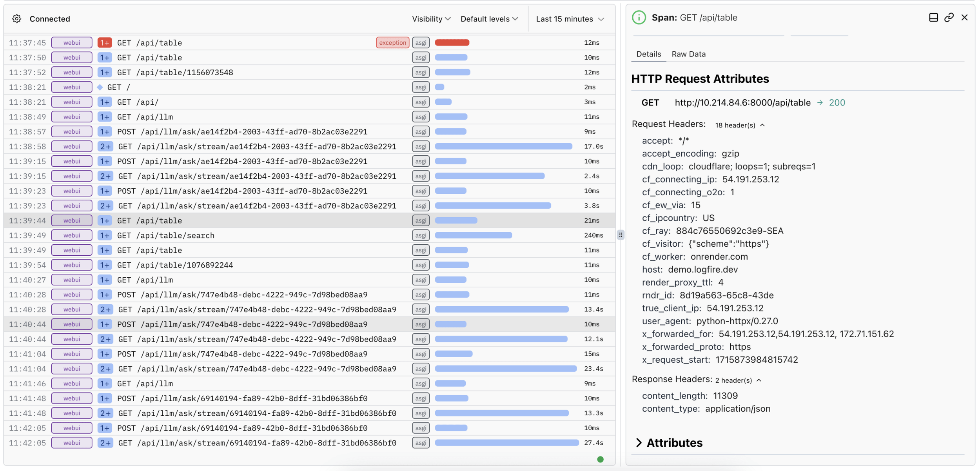The height and width of the screenshot is (471, 980).
Task: Open the Visibility dropdown
Action: point(431,19)
